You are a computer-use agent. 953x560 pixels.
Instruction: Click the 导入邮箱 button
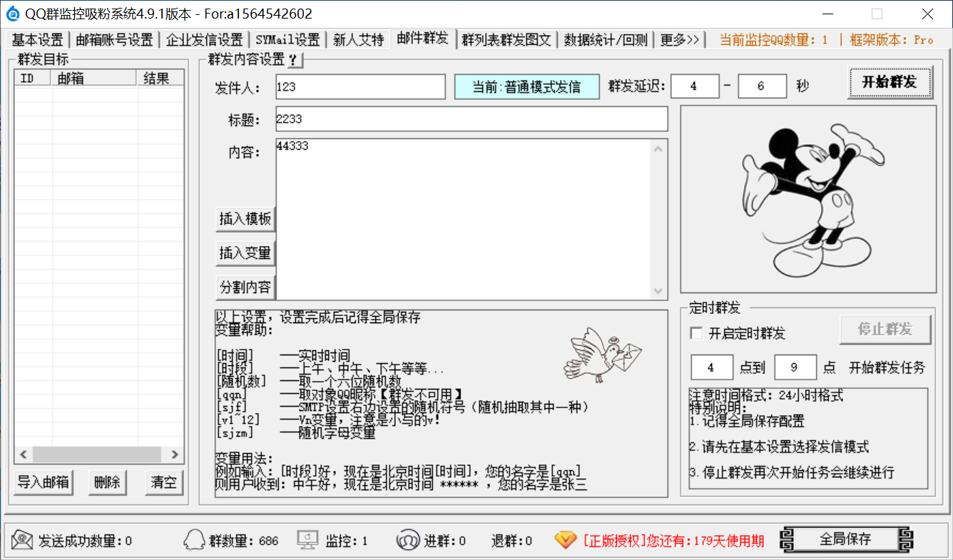(x=44, y=482)
